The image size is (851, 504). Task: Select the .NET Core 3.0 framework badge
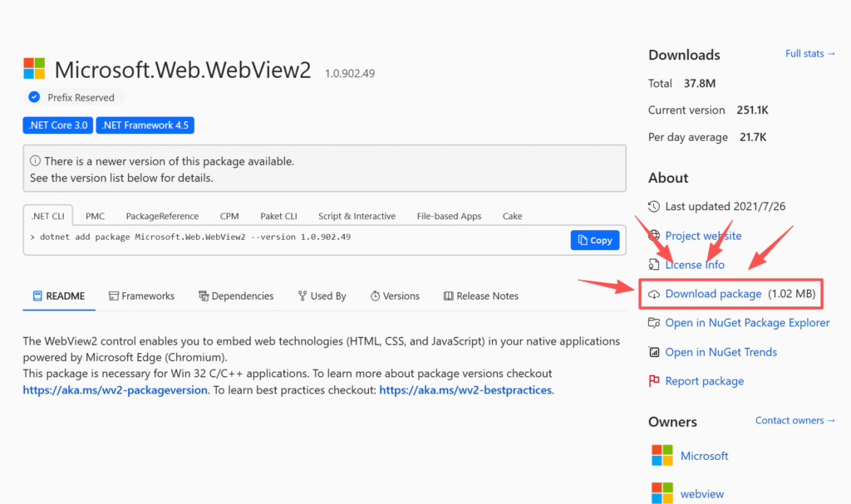[57, 125]
